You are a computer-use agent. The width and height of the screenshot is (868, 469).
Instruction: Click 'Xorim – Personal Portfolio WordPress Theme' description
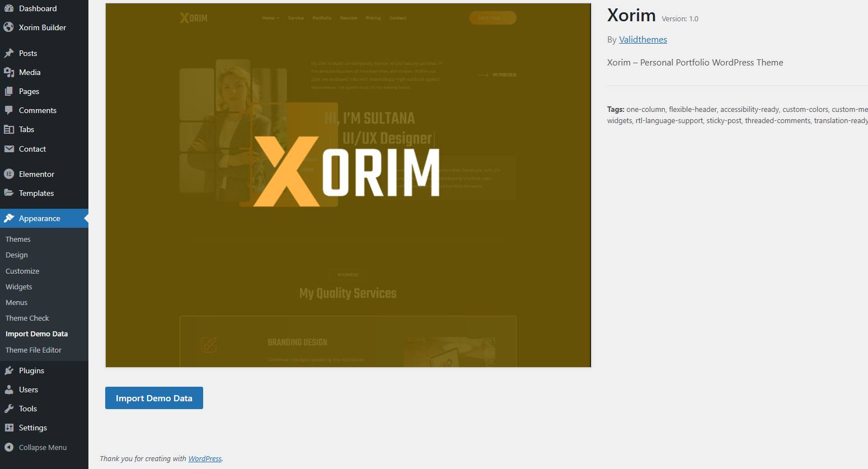[695, 63]
